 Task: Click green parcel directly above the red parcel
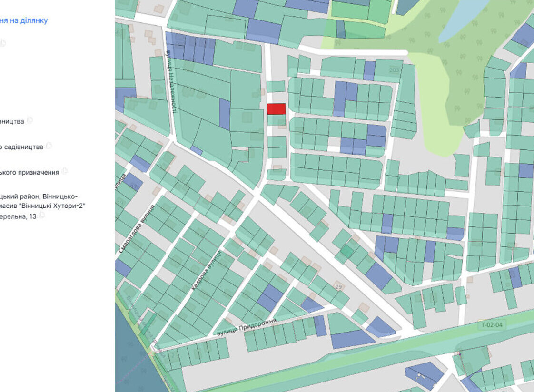276,87
